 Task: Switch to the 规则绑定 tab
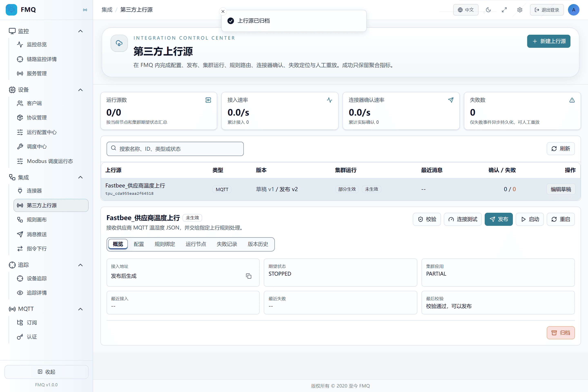click(165, 244)
